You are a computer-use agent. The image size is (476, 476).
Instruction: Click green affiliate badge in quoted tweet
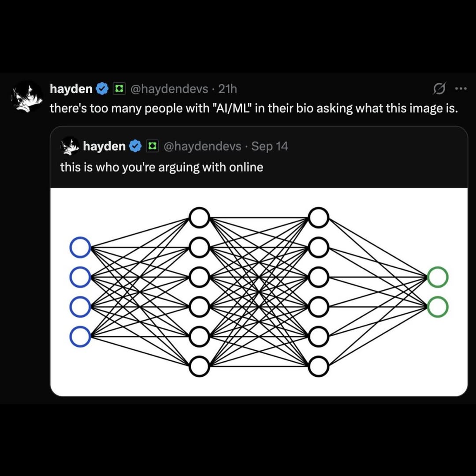coord(152,146)
